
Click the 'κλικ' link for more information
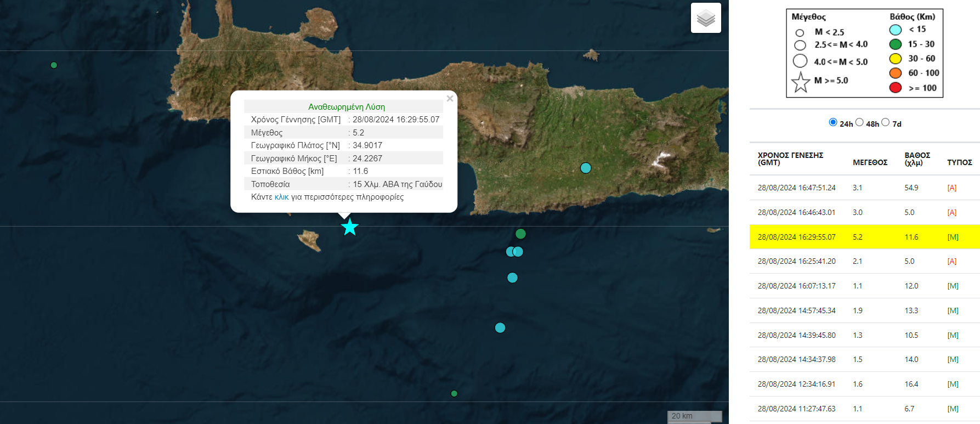tap(281, 197)
